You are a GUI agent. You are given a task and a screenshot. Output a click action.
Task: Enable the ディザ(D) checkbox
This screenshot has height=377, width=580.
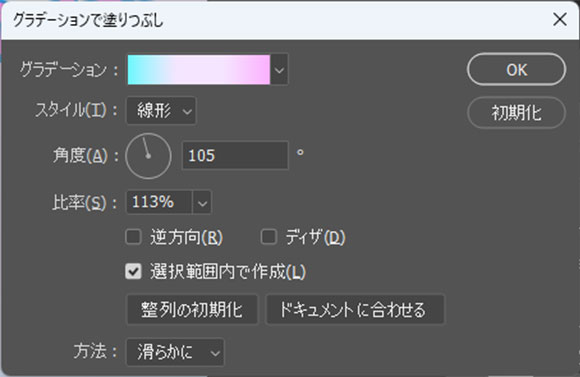[269, 237]
